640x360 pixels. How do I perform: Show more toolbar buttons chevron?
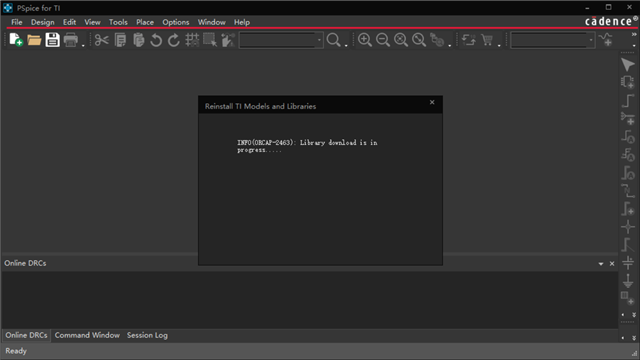click(634, 35)
